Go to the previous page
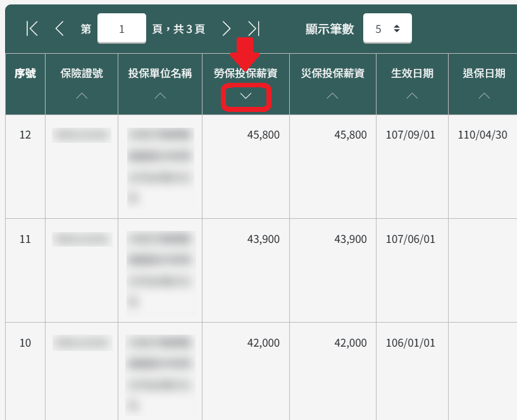 coord(59,28)
